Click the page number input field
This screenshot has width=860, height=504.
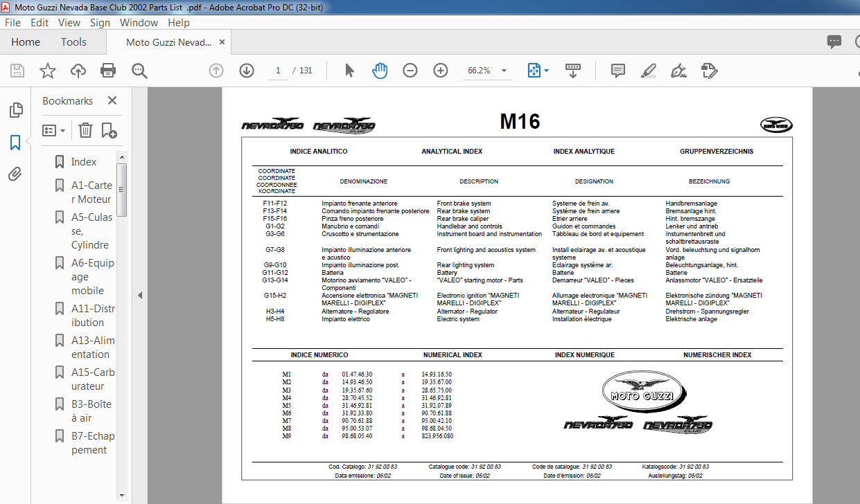click(x=278, y=71)
